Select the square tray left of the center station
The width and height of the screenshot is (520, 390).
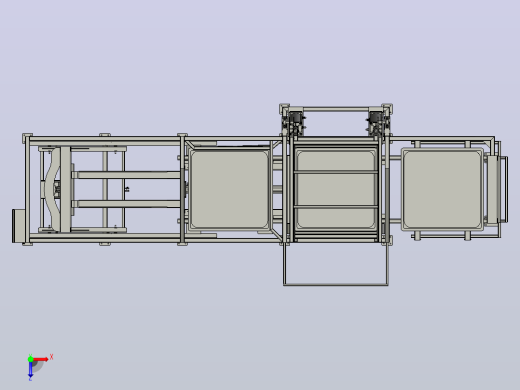click(x=229, y=190)
